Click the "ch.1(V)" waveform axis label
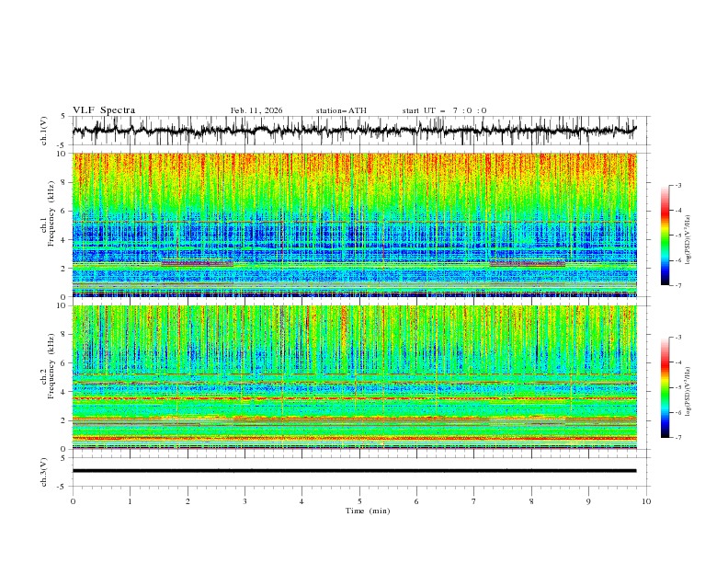The height and width of the screenshot is (563, 728). pos(44,131)
